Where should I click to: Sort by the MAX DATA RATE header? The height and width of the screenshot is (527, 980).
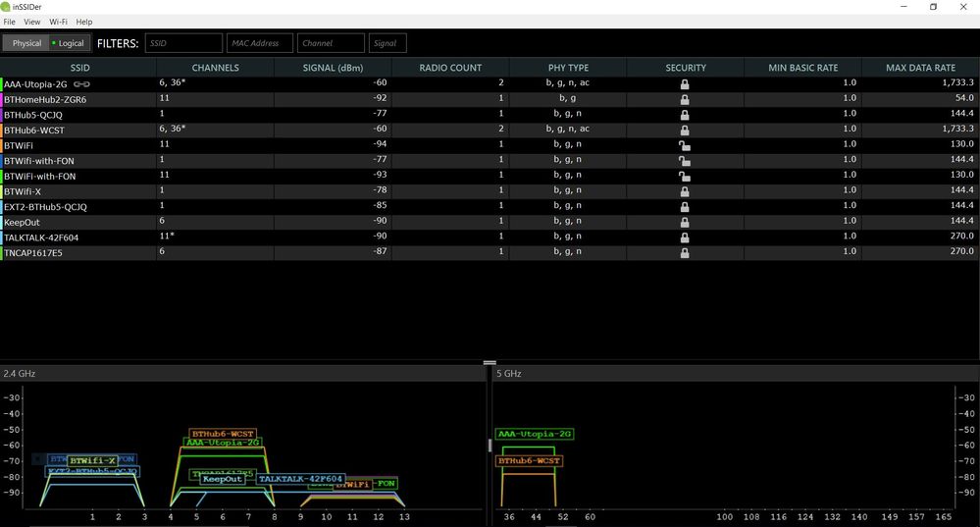click(x=920, y=68)
